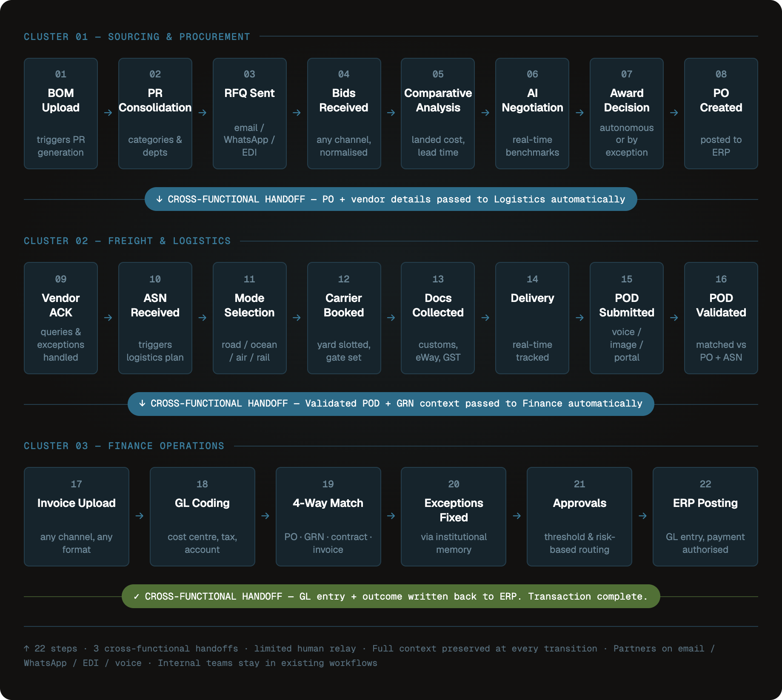
Task: Click the arrow between RFQ Sent and Bids Received
Action: (x=297, y=113)
